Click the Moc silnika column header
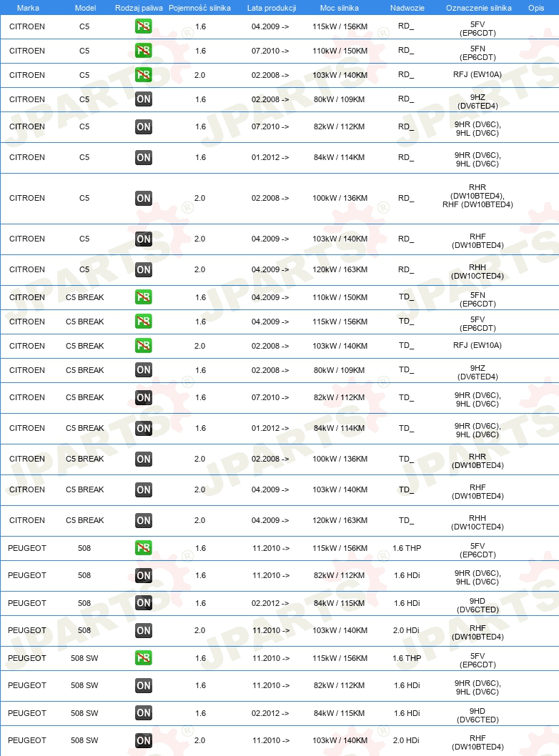559x756 pixels. (x=339, y=8)
